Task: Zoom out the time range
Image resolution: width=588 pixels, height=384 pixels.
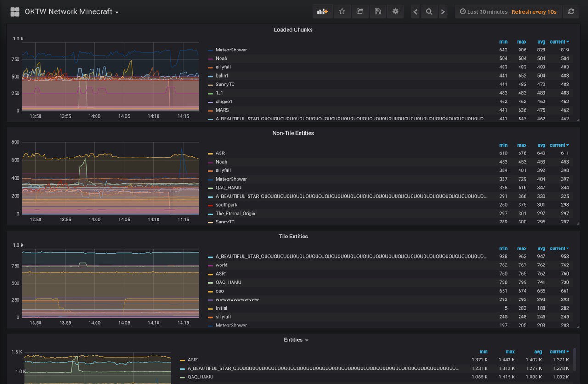Action: [x=429, y=12]
